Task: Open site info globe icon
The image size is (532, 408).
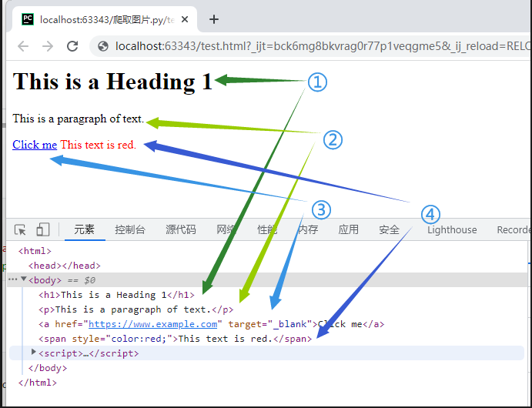Action: (x=103, y=46)
